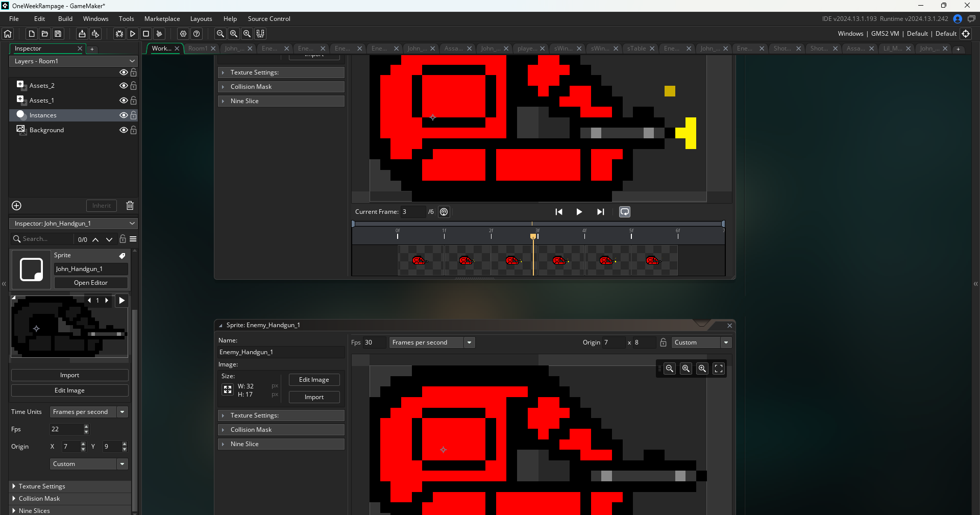Open Inspector hamburger menu

133,239
